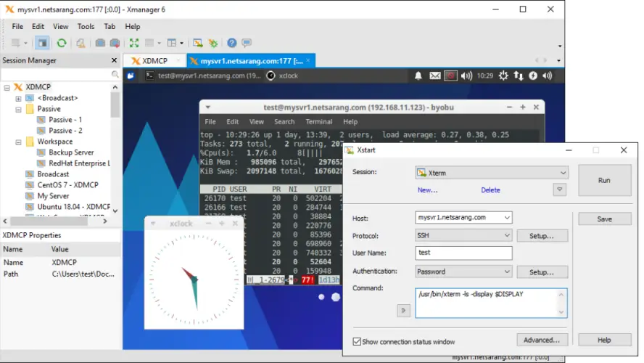Click the play arrow button beside Command field
The image size is (644, 363).
[403, 311]
